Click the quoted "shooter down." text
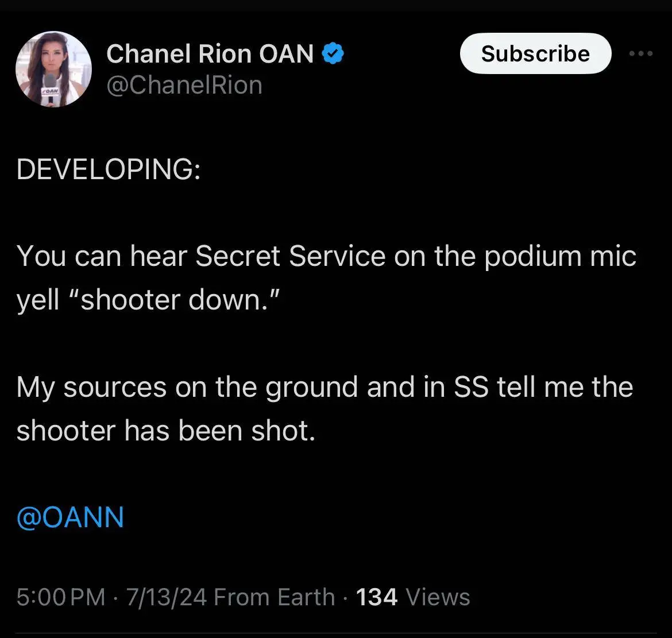This screenshot has height=638, width=672. point(180,300)
